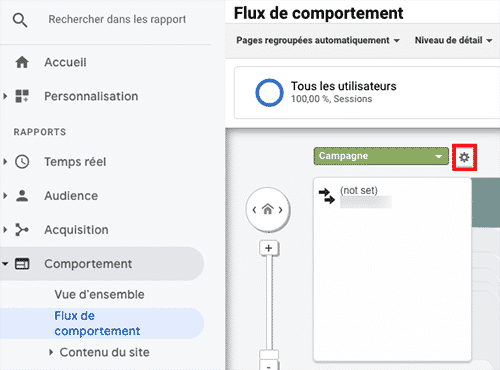This screenshot has height=370, width=500.
Task: Open Pages regroupées automatiquement dropdown
Action: tap(318, 40)
